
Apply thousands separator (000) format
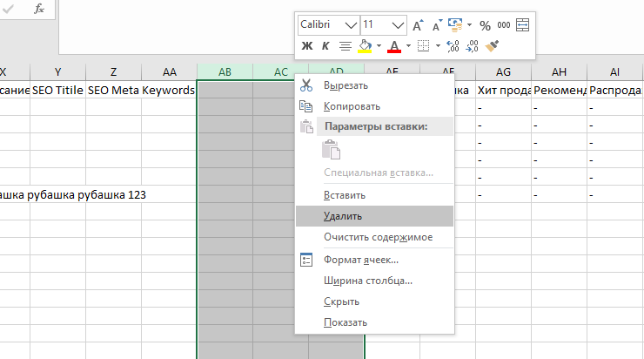(503, 25)
